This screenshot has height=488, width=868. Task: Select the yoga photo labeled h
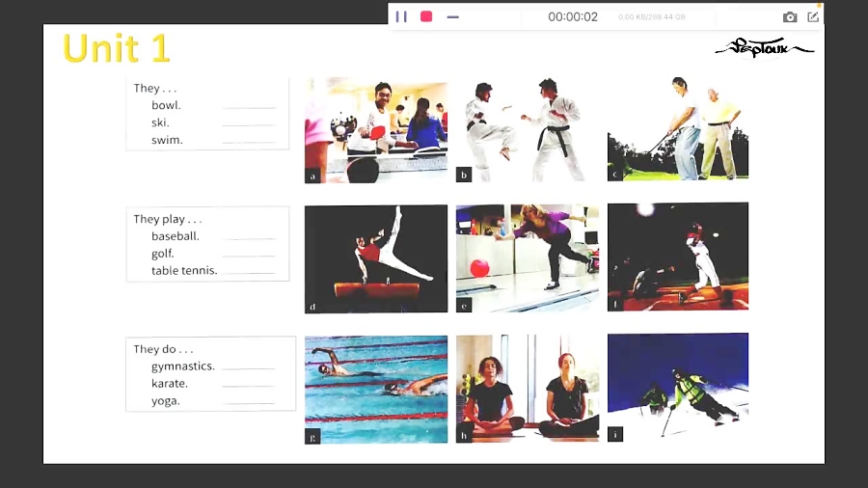(528, 389)
